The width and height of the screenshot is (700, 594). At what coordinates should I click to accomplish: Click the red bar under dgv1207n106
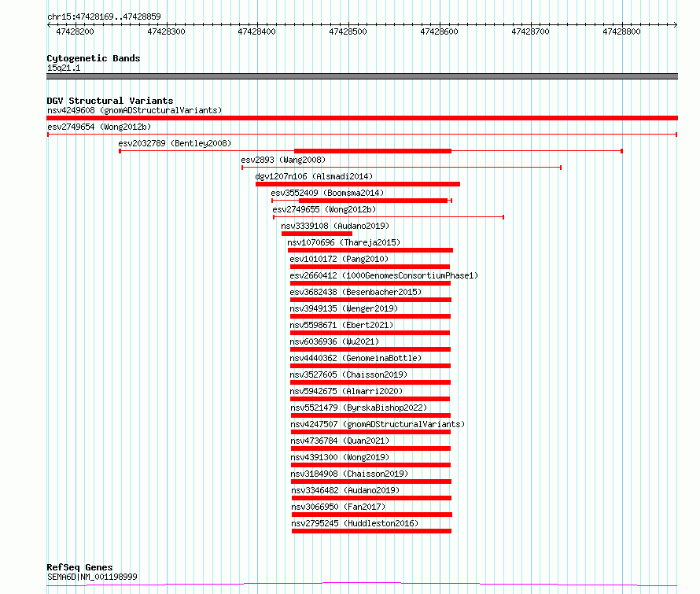tap(358, 184)
